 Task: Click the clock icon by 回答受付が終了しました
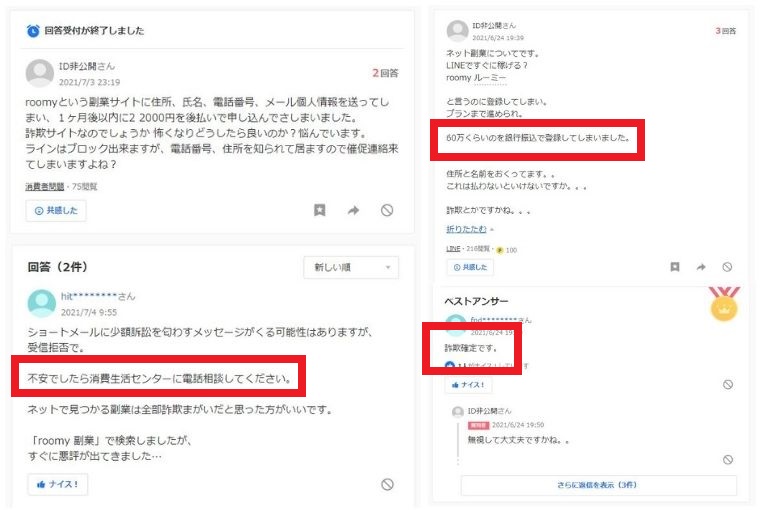click(33, 31)
